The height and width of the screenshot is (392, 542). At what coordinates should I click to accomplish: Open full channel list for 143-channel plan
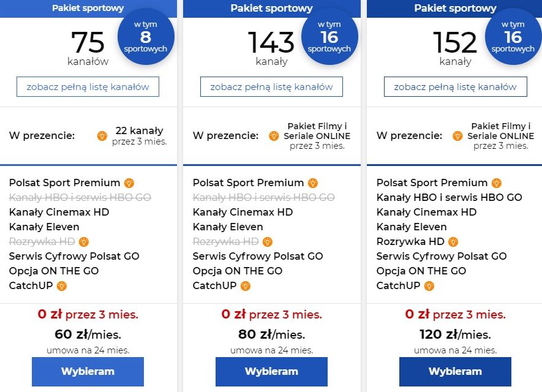pyautogui.click(x=272, y=87)
